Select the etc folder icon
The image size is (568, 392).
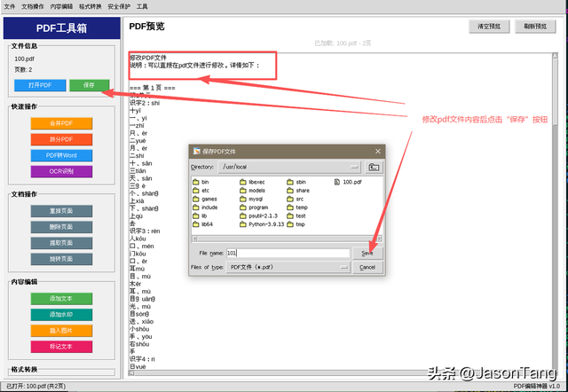(x=196, y=191)
